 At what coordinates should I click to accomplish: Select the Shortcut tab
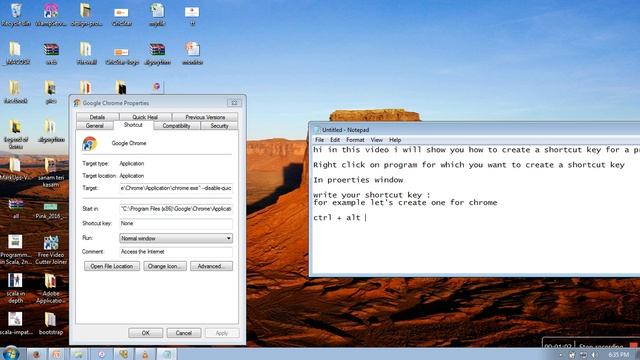[x=133, y=125]
